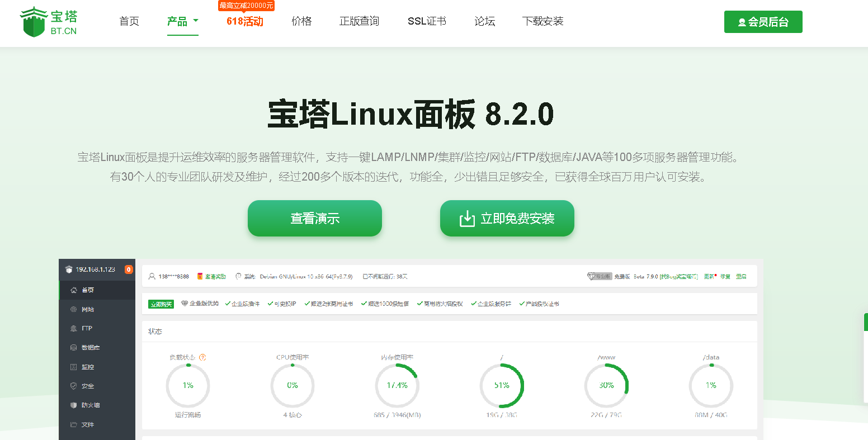This screenshot has width=868, height=440.
Task: Click the 立即免费安装 download button
Action: [x=507, y=219]
